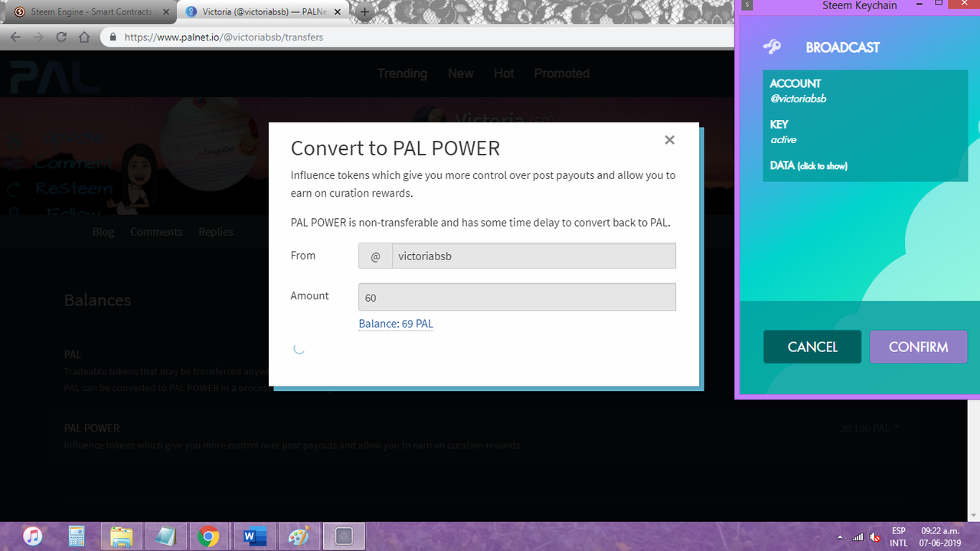Cancel the Steem Keychain broadcast
Viewport: 980px width, 551px height.
812,347
